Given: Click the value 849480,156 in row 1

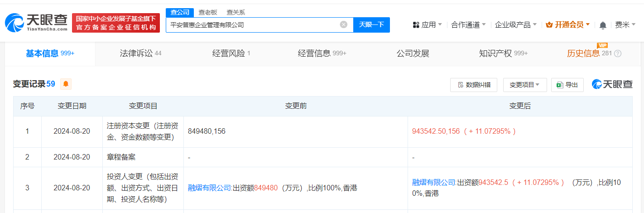Looking at the screenshot, I should (x=207, y=131).
